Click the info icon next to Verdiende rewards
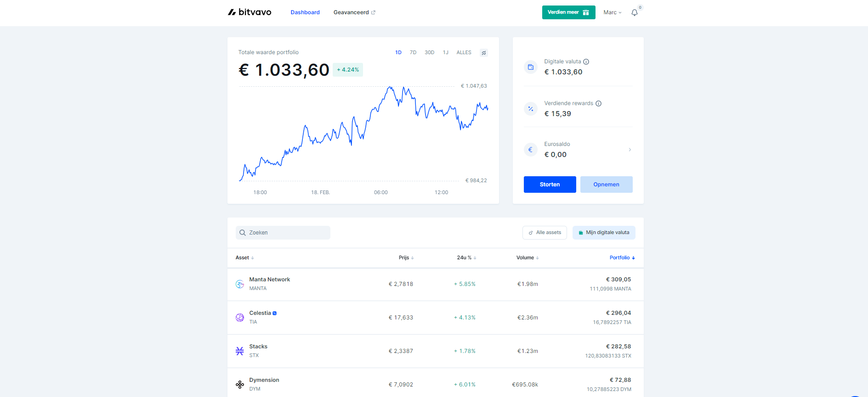This screenshot has width=868, height=397. coord(598,104)
